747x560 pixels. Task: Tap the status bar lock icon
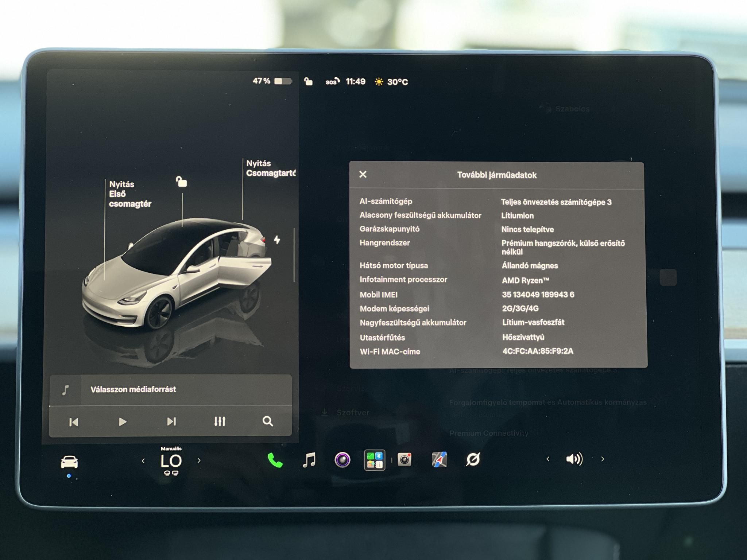click(x=308, y=81)
